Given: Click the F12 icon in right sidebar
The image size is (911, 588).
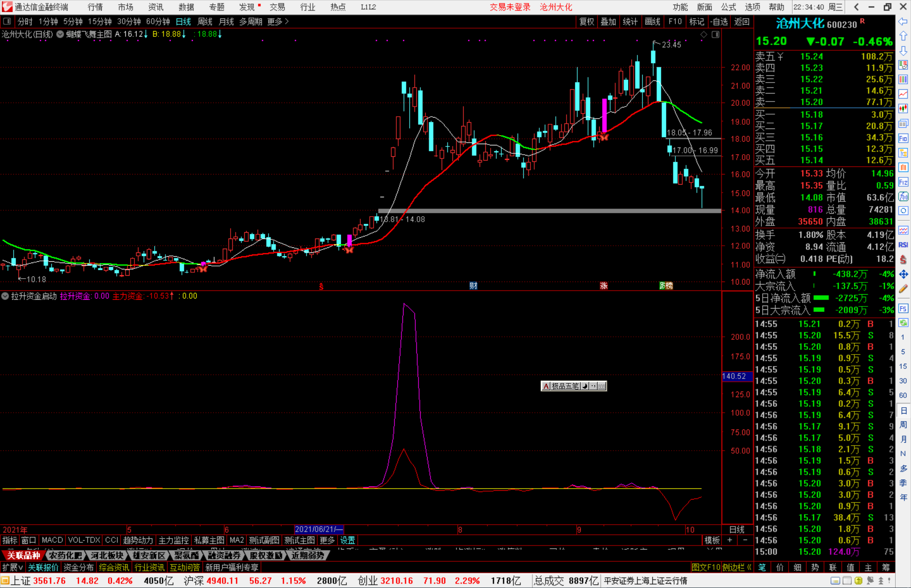Looking at the screenshot, I should pyautogui.click(x=903, y=182).
